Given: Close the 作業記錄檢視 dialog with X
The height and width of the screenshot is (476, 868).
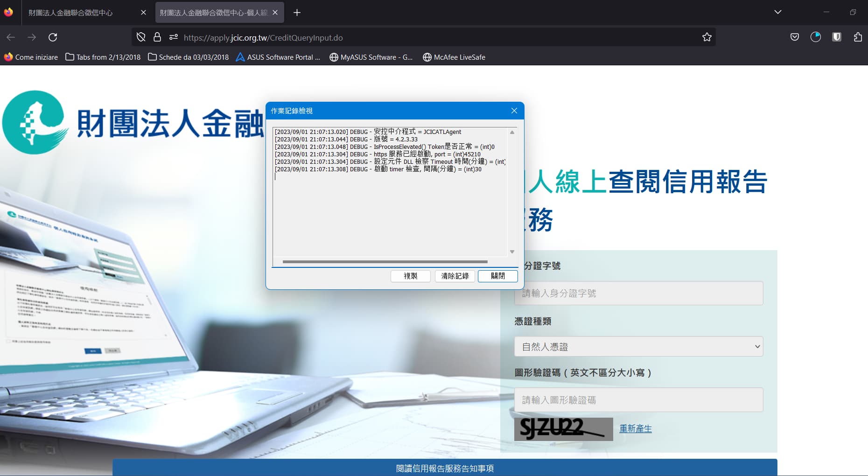Looking at the screenshot, I should tap(514, 111).
